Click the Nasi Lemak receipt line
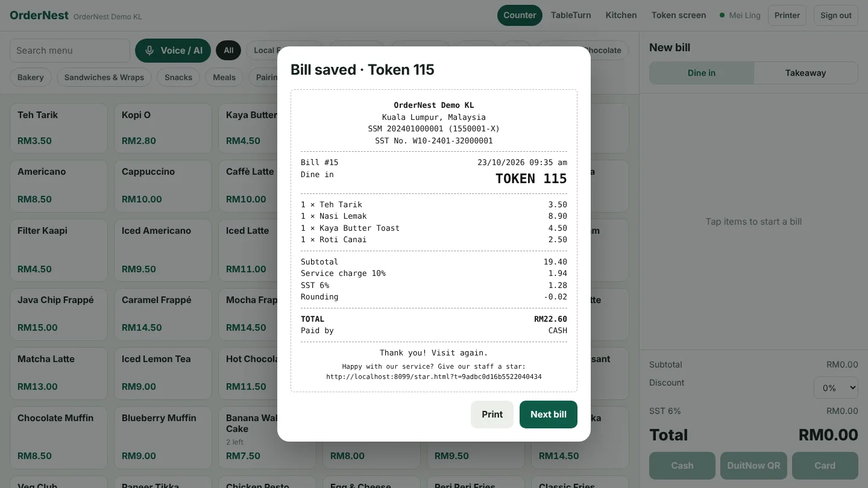The image size is (868, 488). (x=434, y=216)
